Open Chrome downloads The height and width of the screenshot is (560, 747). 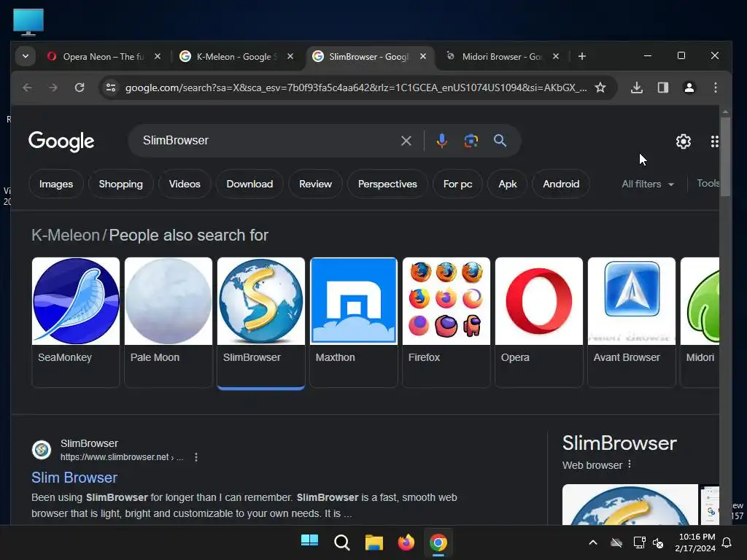pyautogui.click(x=637, y=87)
